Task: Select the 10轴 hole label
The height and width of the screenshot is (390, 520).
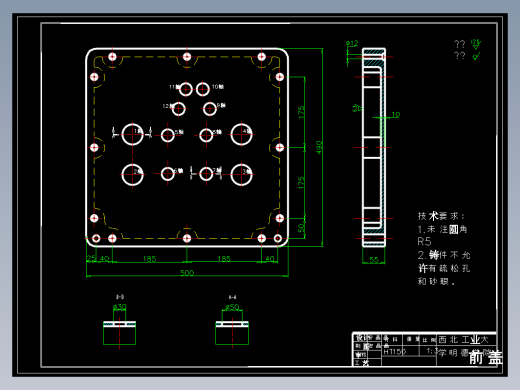Action: (x=218, y=87)
